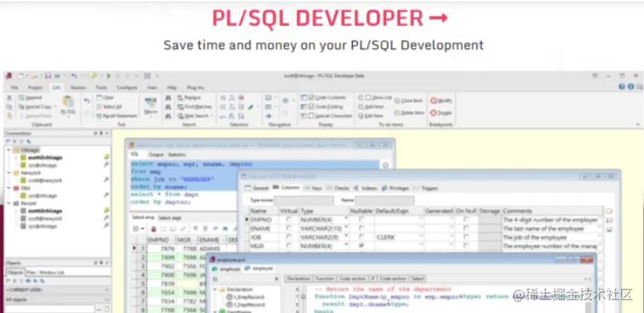
Task: Collapse Declaration node in employee tree
Action: (215, 289)
